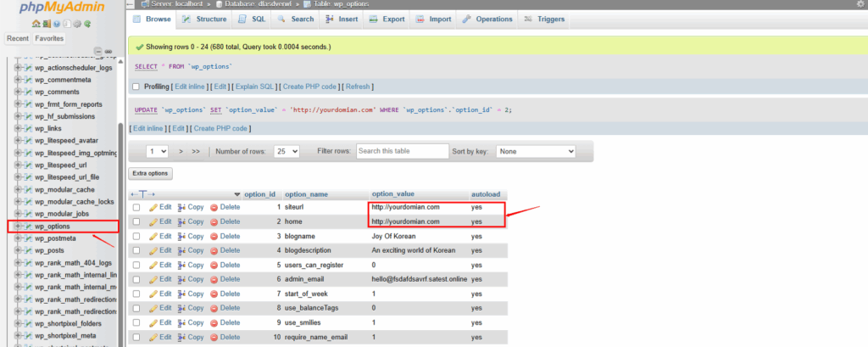
Task: Jump to last page with double arrow
Action: 196,151
